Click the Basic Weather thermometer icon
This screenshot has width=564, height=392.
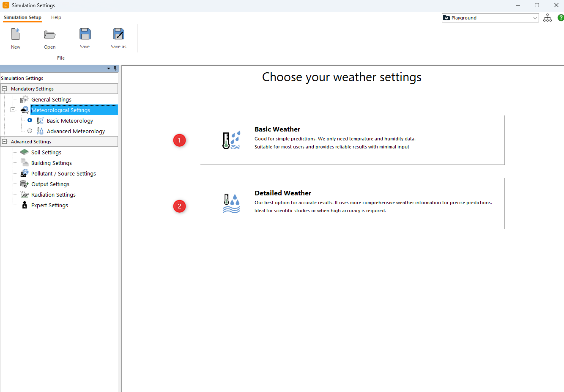point(231,140)
